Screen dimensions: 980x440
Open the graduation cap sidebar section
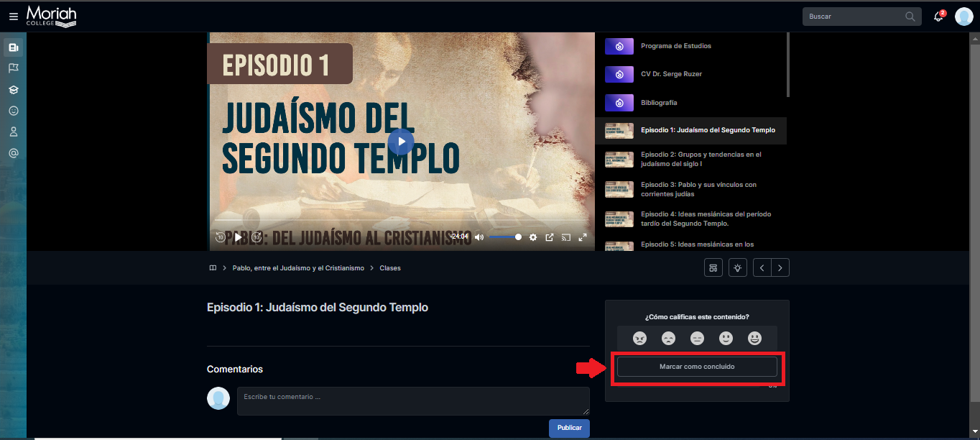click(x=13, y=90)
